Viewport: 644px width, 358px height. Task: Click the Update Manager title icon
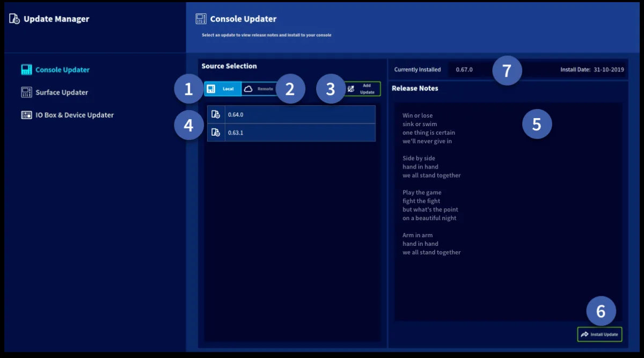pos(14,19)
